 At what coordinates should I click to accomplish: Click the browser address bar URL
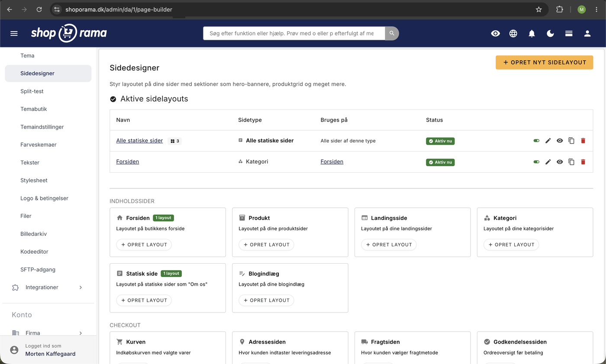119,9
